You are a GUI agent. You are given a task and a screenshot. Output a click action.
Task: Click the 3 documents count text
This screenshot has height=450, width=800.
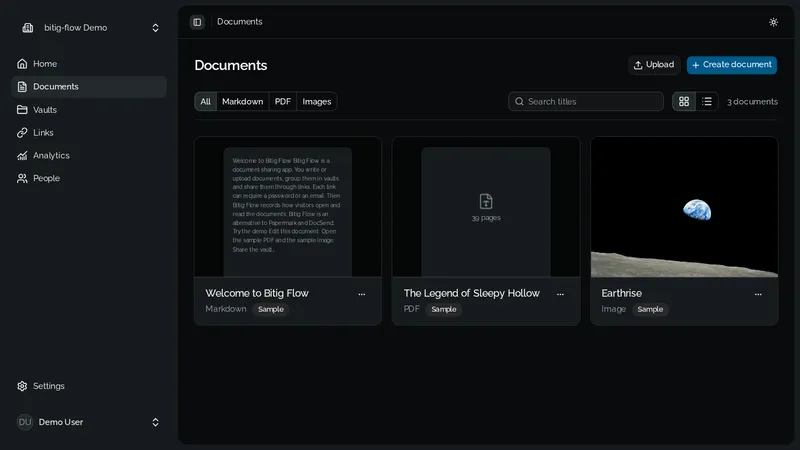pos(752,102)
